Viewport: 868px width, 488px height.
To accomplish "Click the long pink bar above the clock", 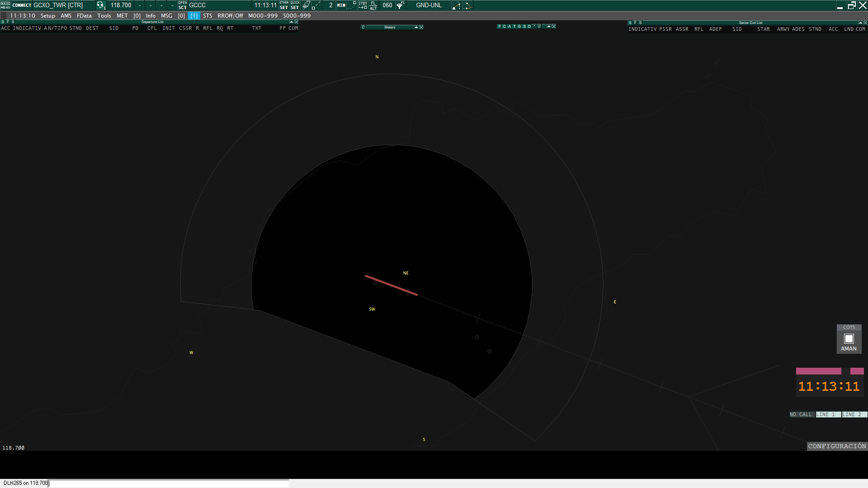I will pos(818,371).
